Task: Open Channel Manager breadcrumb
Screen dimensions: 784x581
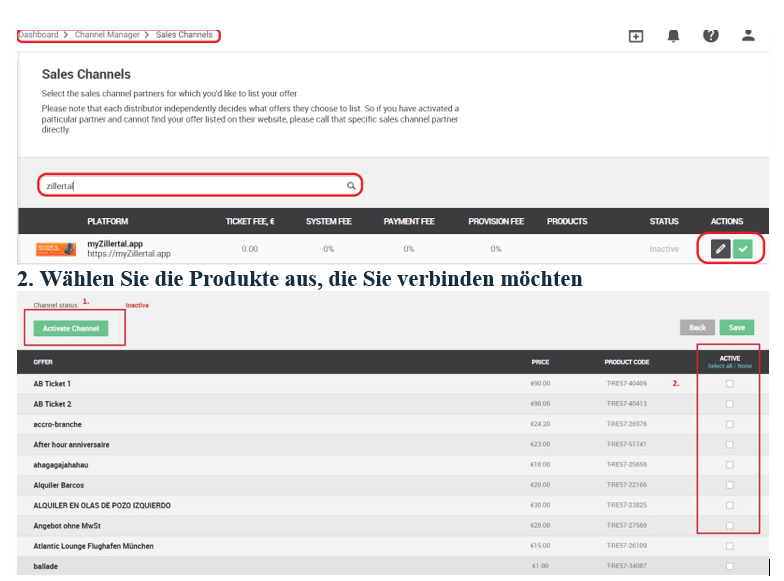Action: tap(107, 34)
